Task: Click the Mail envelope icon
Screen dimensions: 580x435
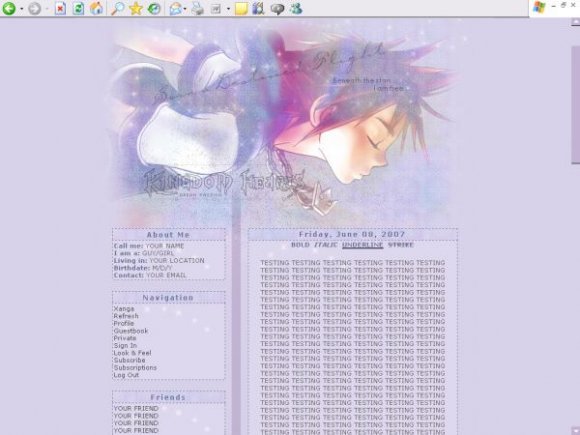Action: (175, 9)
